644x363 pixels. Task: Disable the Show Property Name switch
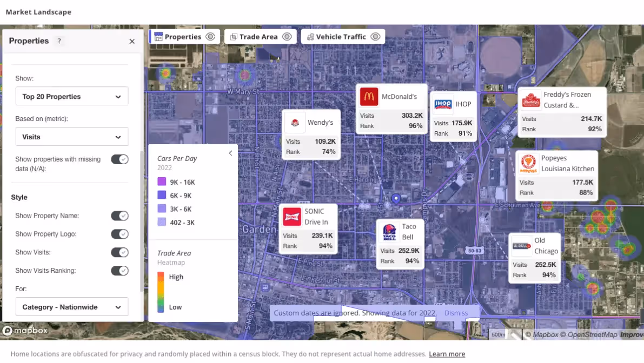tap(119, 216)
